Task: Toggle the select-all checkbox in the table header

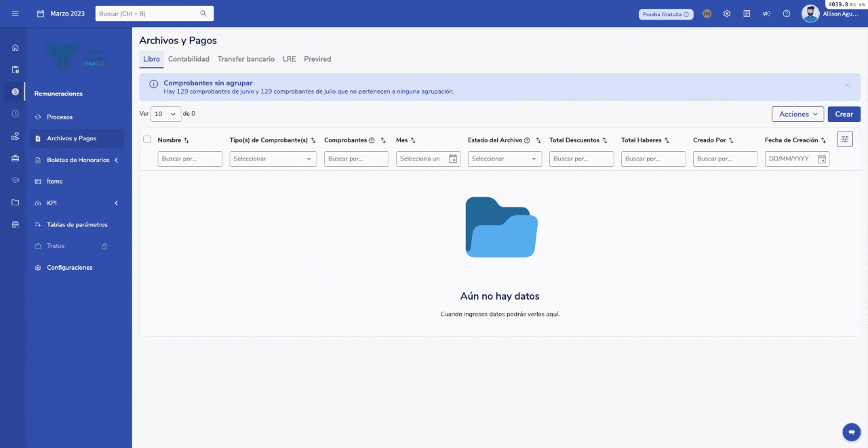Action: click(x=146, y=138)
